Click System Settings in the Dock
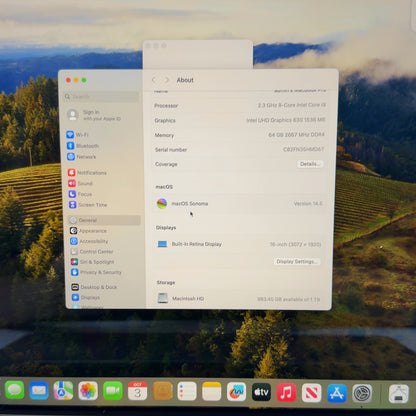416x416 pixels. (362, 393)
